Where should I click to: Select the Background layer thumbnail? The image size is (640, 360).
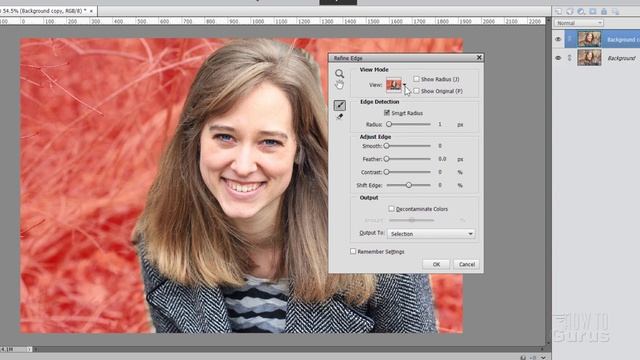(589, 58)
